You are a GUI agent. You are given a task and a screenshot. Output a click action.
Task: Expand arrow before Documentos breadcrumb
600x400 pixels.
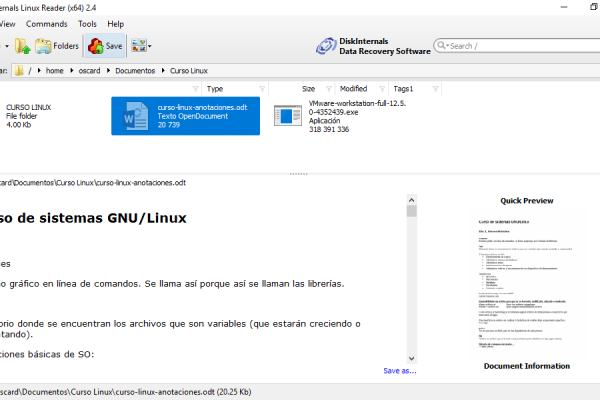[x=108, y=71]
